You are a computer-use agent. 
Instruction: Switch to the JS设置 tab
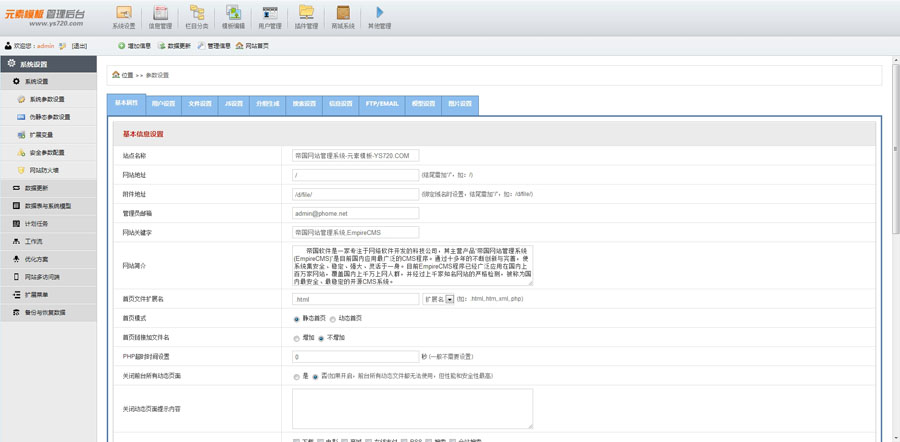click(x=234, y=104)
